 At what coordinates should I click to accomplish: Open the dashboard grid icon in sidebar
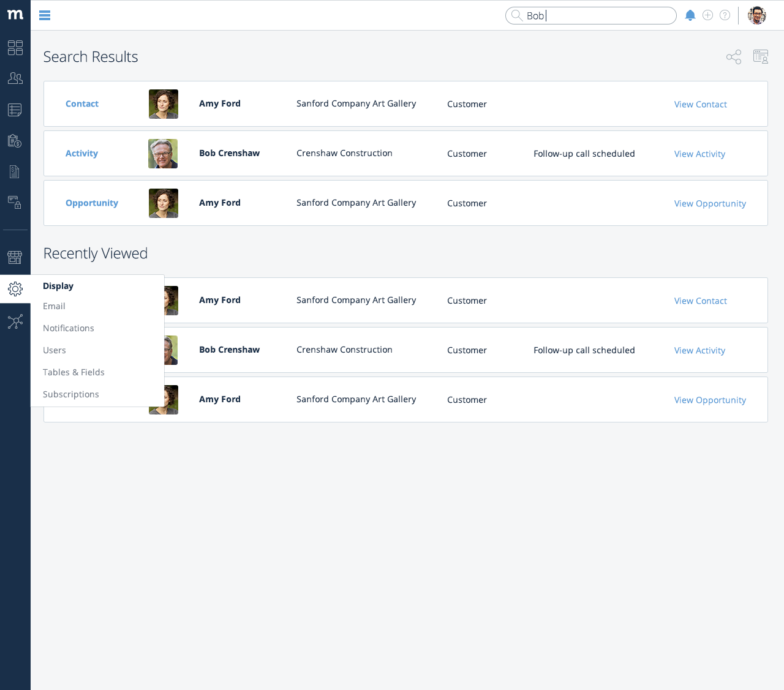[x=15, y=48]
